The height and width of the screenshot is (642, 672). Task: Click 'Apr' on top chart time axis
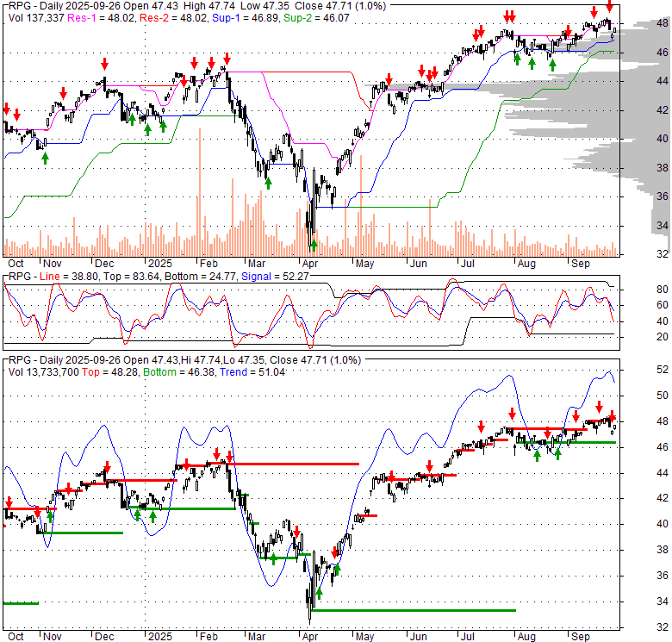310,264
